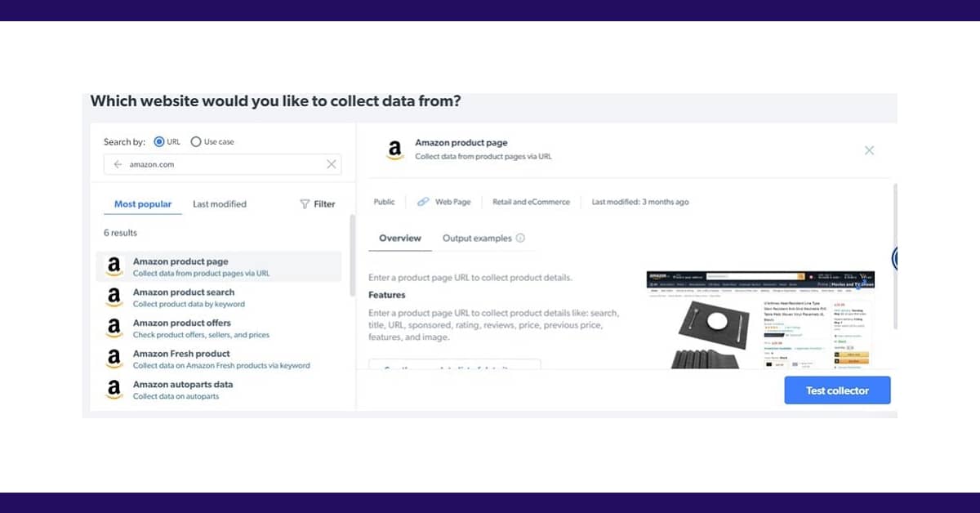The image size is (980, 513).
Task: Click the Amazon product page screenshot thumbnail
Action: [760, 320]
